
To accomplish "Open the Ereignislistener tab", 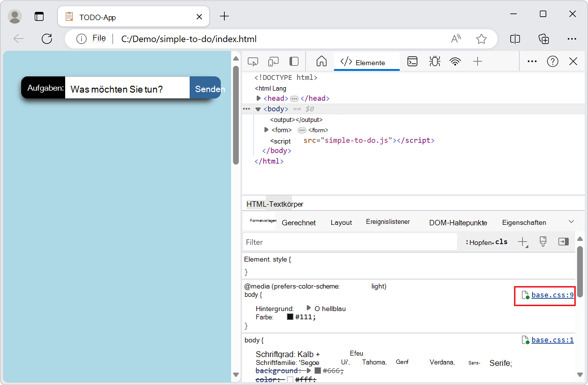I will tap(388, 221).
